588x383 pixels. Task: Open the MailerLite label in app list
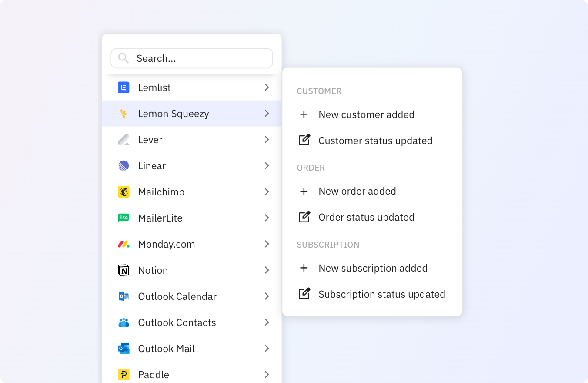click(160, 218)
